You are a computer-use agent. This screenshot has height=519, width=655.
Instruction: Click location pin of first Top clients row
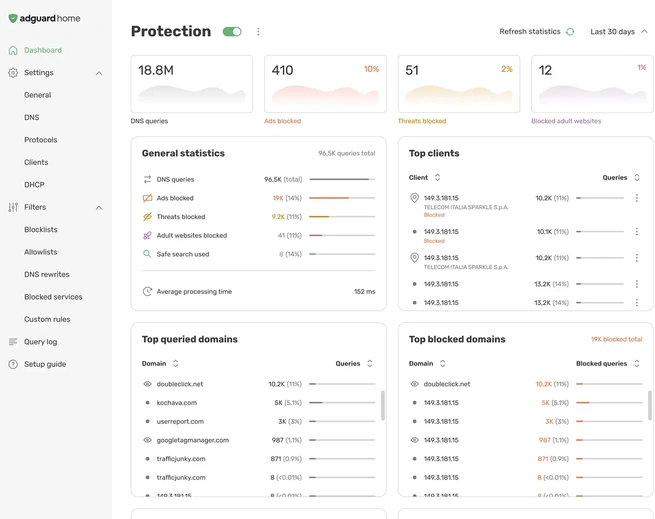414,198
